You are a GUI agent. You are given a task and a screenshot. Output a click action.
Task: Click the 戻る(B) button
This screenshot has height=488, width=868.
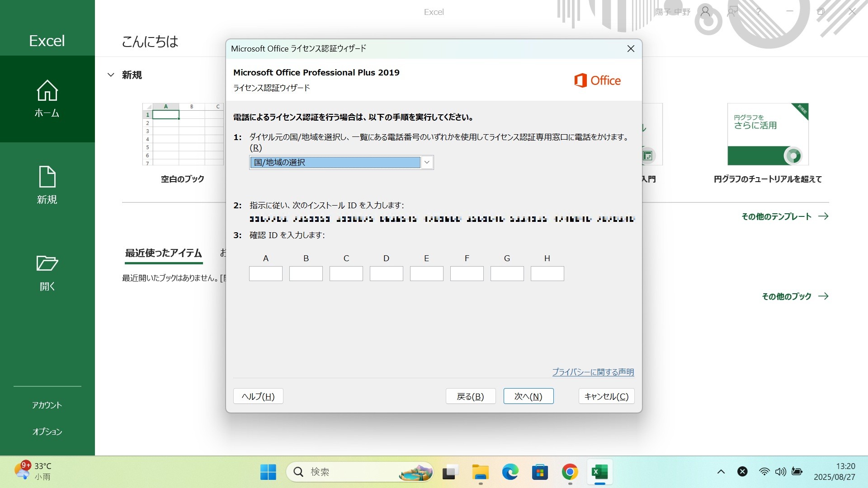pyautogui.click(x=470, y=396)
